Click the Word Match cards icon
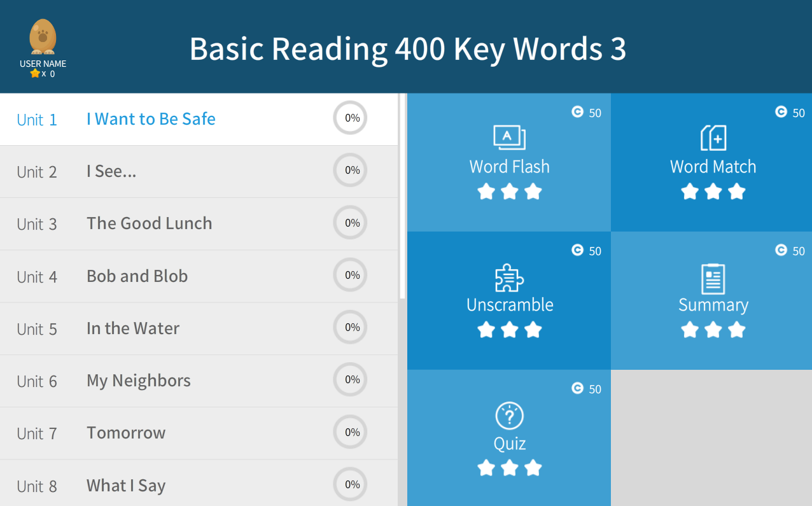Image resolution: width=812 pixels, height=506 pixels. [713, 137]
